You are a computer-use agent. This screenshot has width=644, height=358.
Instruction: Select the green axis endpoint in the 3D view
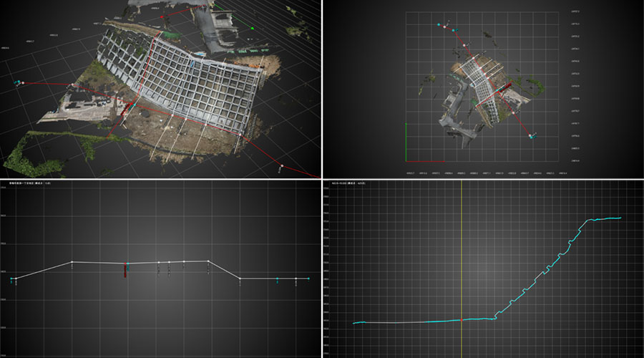click(x=253, y=29)
